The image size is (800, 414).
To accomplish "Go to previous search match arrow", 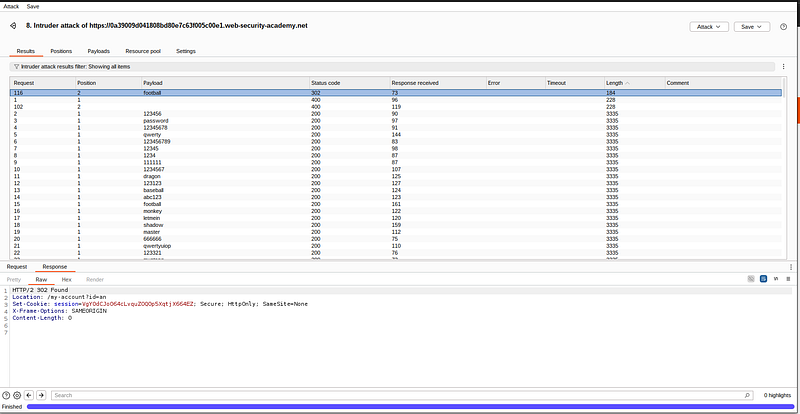I will click(x=29, y=395).
